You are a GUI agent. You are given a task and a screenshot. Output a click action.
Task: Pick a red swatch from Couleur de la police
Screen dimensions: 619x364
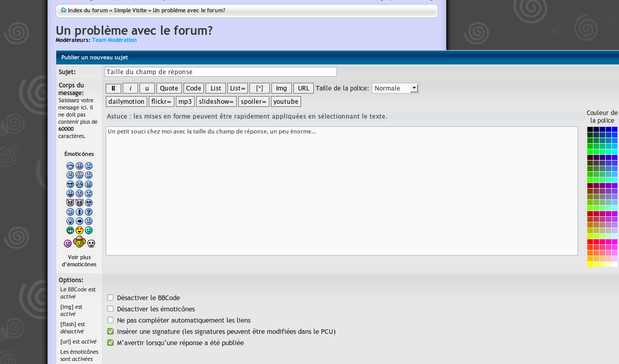[x=589, y=241]
